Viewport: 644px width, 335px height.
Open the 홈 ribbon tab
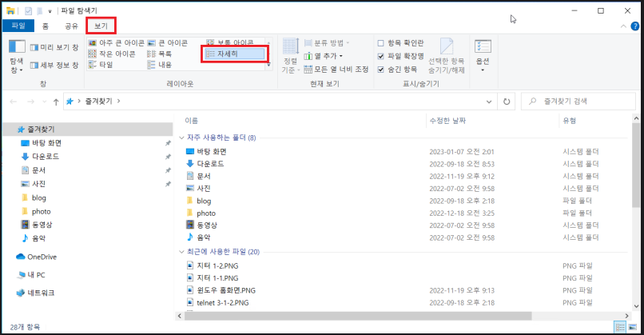pos(46,26)
